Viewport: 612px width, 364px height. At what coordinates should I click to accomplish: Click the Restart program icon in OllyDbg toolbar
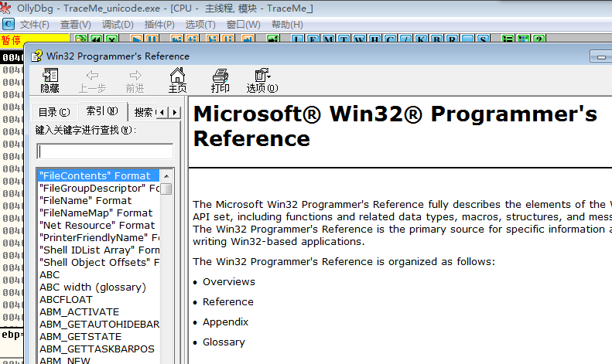[97, 39]
